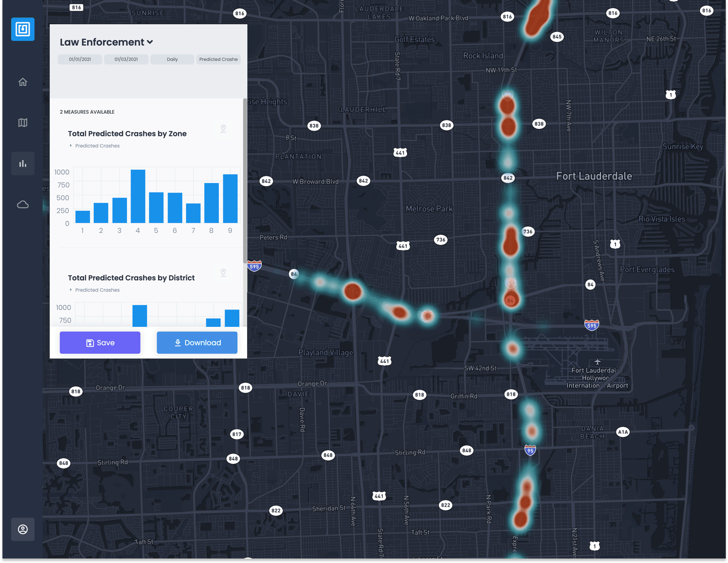Click the pin icon for Crashes by Zone
This screenshot has height=563, width=728.
coord(223,129)
